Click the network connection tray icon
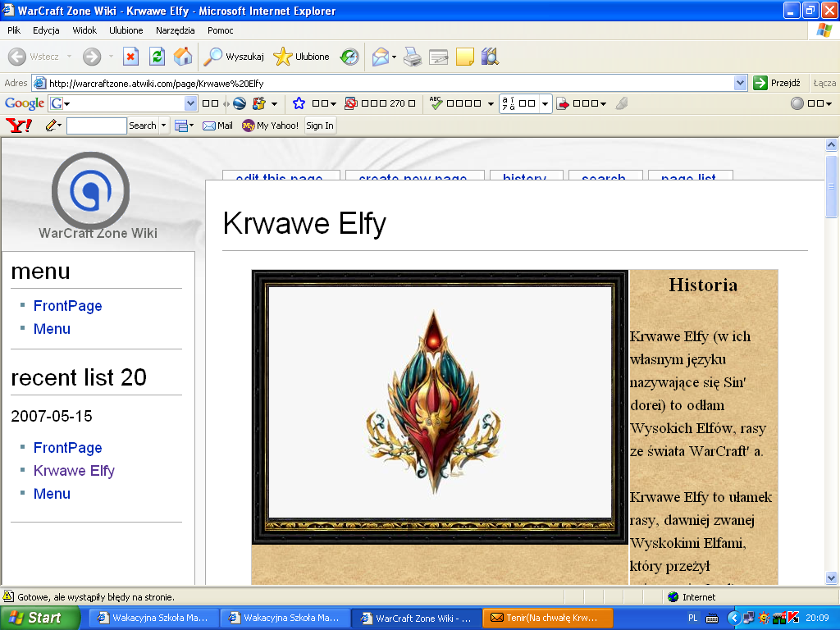 pyautogui.click(x=749, y=618)
